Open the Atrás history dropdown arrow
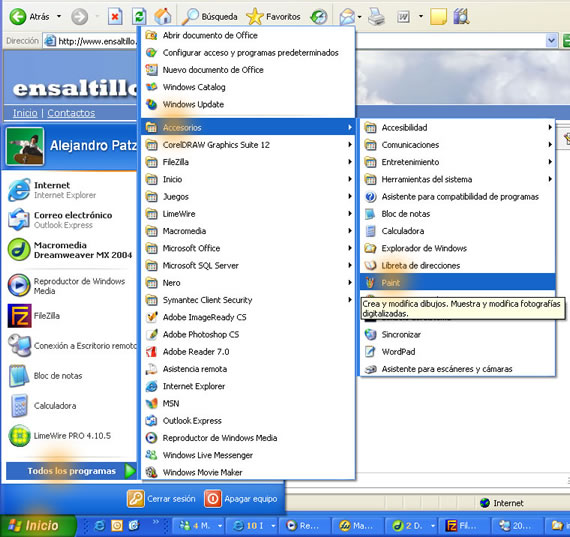This screenshot has height=537, width=570. point(59,17)
